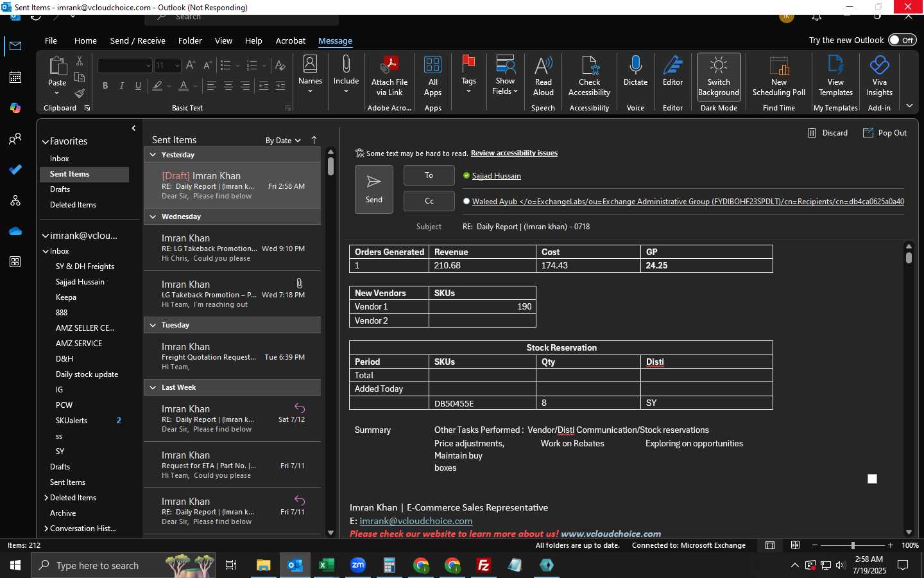Open the imrank@vcloudchoice.com email link
This screenshot has width=924, height=578.
(416, 521)
